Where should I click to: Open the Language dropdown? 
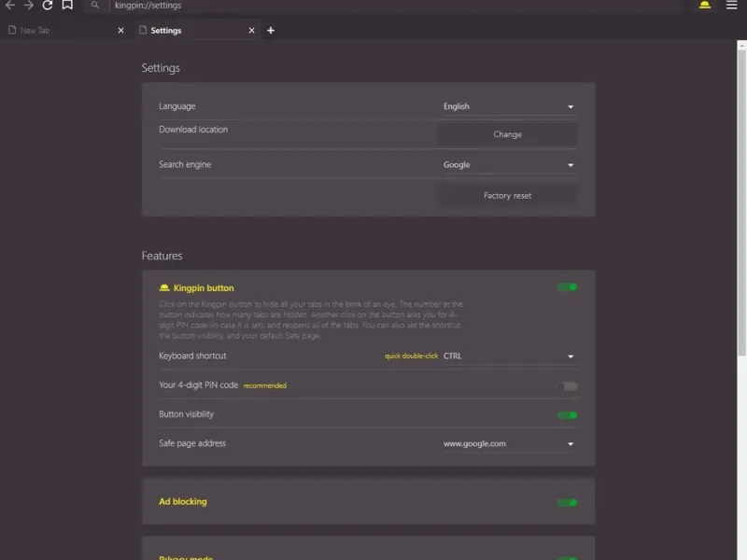(x=508, y=107)
